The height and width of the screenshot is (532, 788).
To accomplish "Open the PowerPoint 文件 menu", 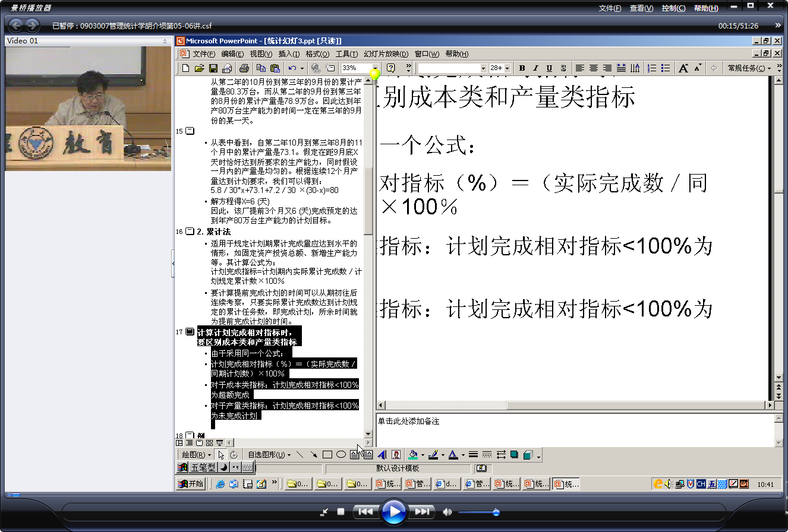I will pos(204,54).
